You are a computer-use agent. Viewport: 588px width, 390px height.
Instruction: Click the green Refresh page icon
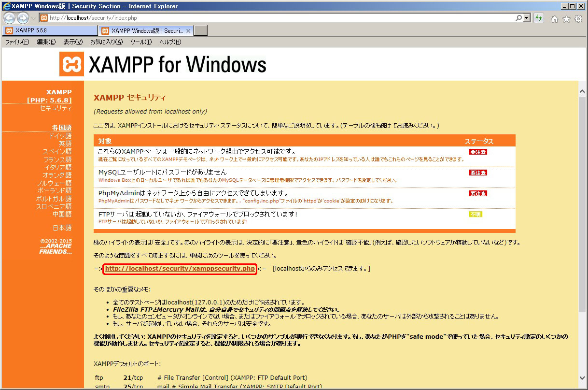tap(539, 18)
